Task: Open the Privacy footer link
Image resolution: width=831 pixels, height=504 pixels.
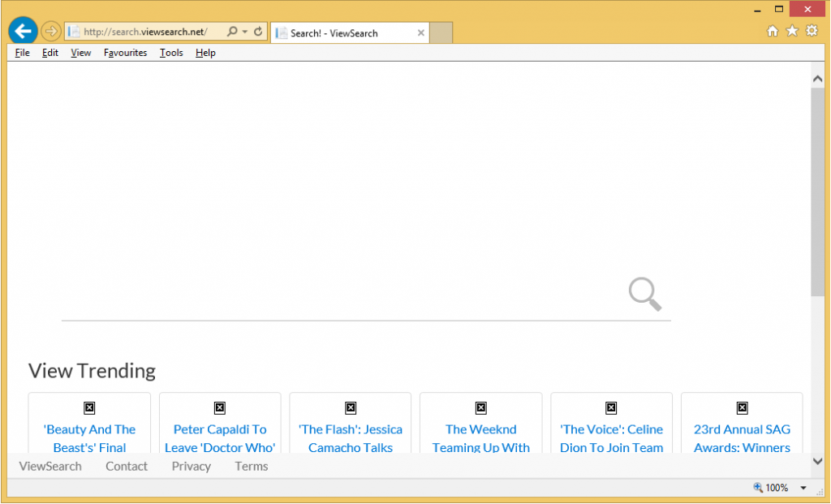Action: coord(191,466)
